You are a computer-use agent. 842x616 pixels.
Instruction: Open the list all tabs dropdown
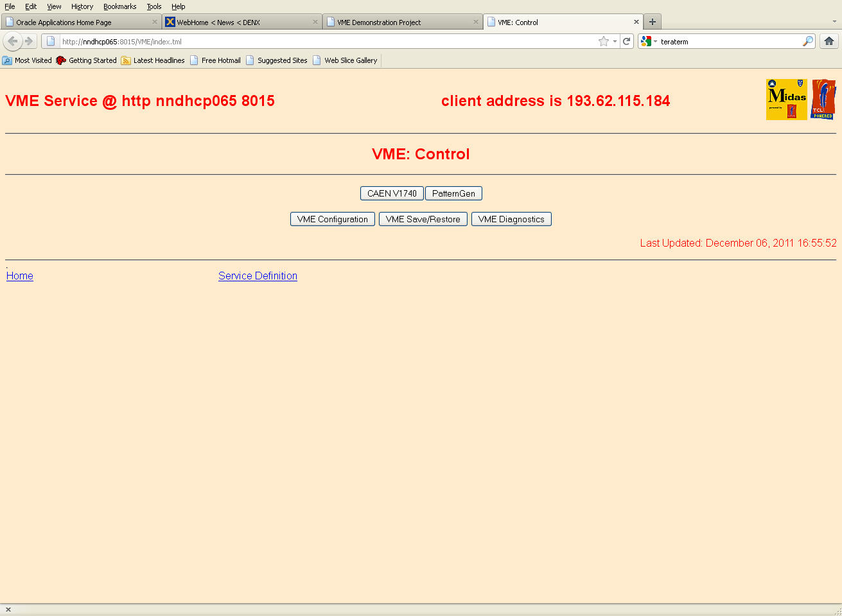click(x=834, y=22)
